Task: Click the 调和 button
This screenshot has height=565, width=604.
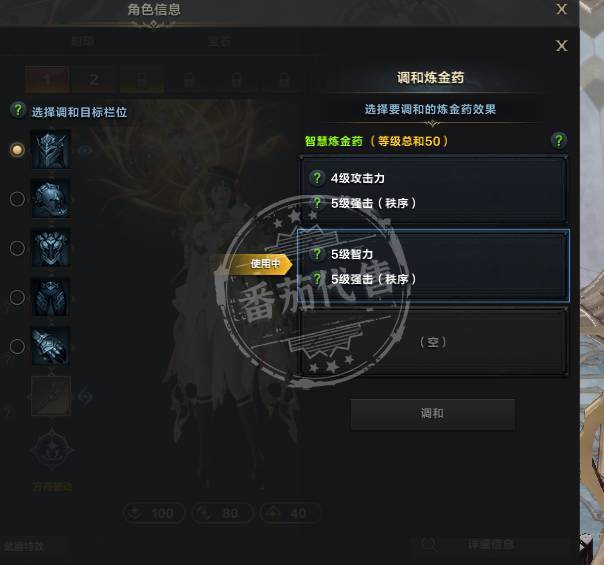Action: [432, 414]
